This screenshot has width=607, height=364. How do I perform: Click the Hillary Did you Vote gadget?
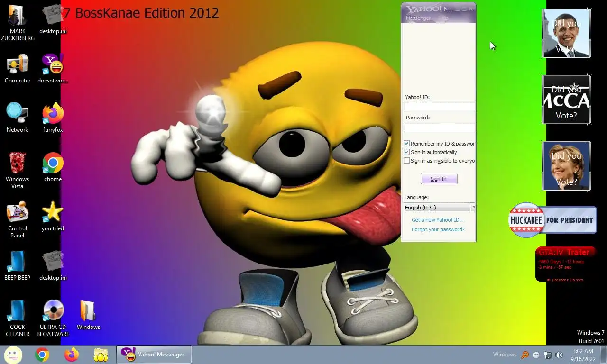[566, 166]
